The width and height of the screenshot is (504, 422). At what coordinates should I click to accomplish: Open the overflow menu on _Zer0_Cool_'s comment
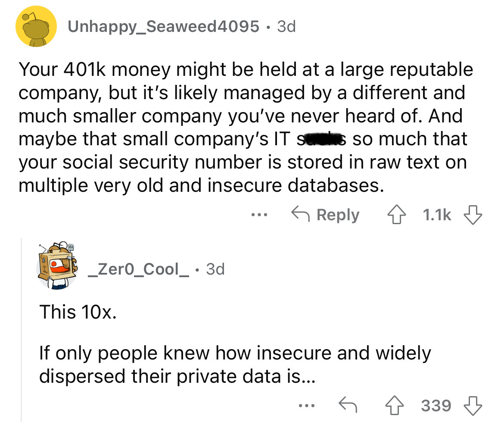click(x=307, y=405)
